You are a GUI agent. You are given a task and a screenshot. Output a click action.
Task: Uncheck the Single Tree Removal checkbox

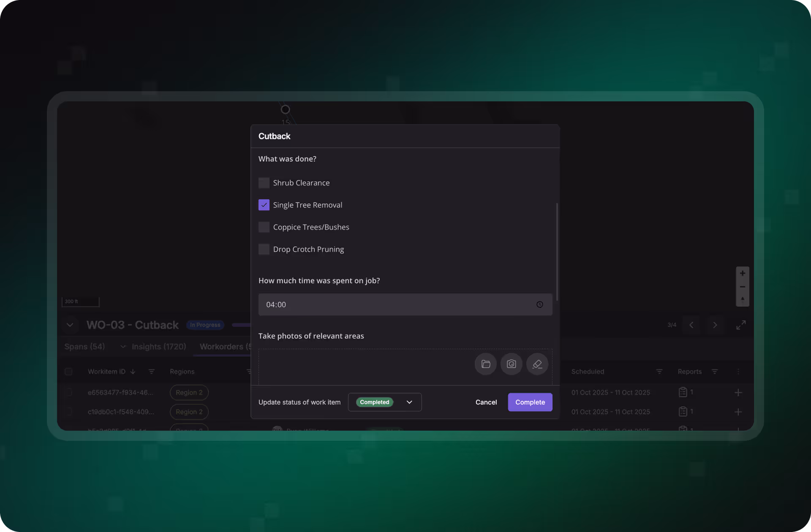click(264, 205)
